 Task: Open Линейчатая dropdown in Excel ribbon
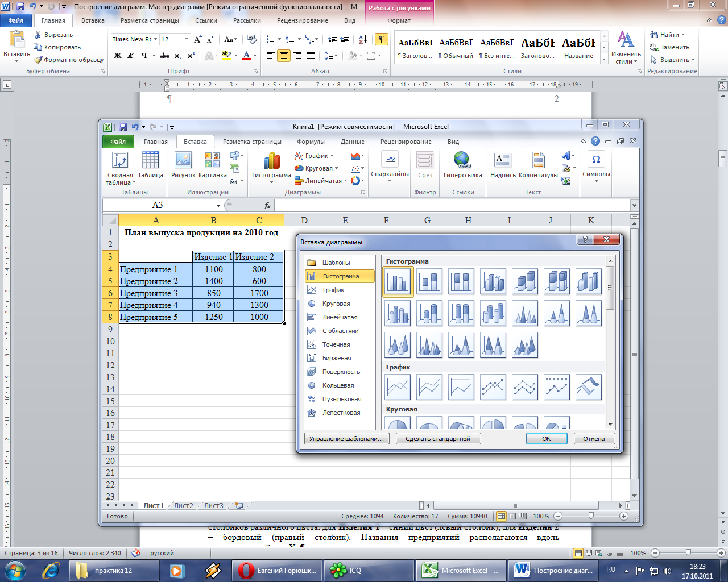[321, 181]
